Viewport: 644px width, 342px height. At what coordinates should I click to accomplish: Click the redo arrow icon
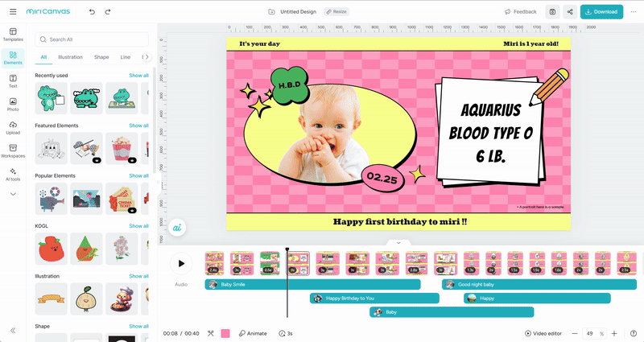[108, 12]
